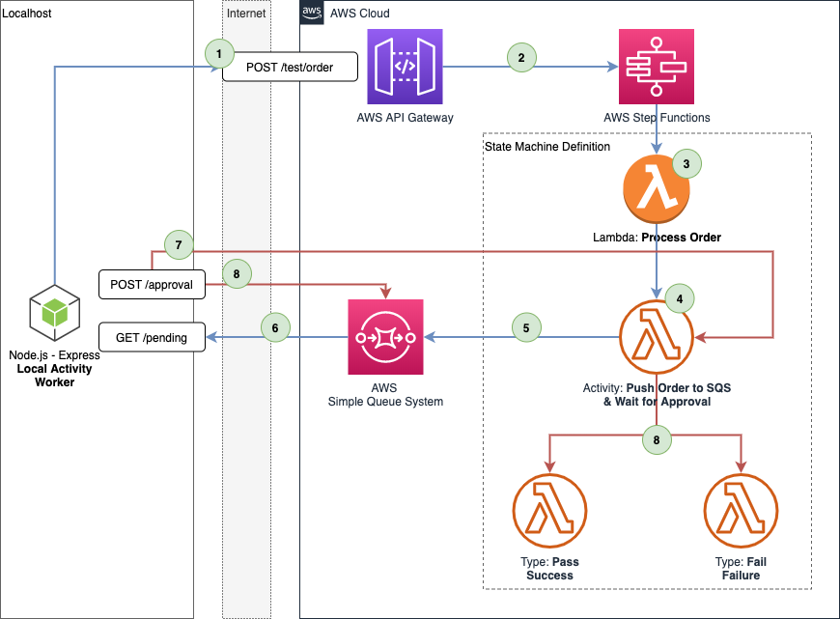Click the Process Order Lambda icon
The image size is (840, 619).
[x=657, y=191]
